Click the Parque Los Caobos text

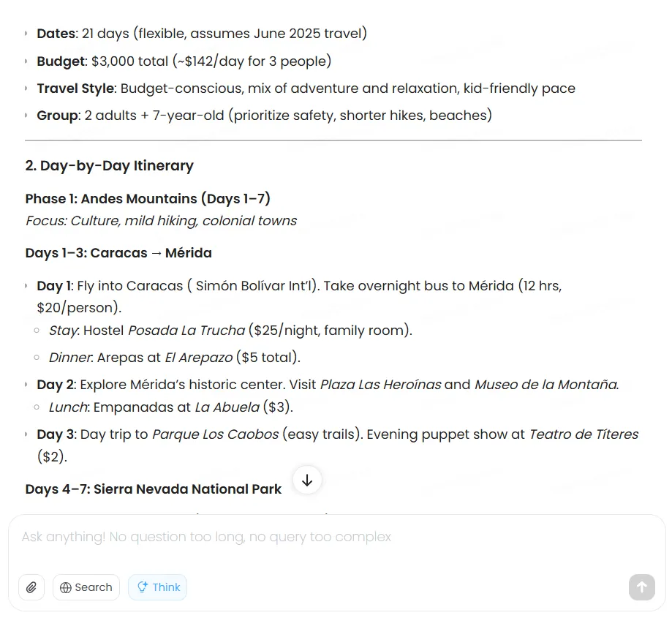coord(215,434)
